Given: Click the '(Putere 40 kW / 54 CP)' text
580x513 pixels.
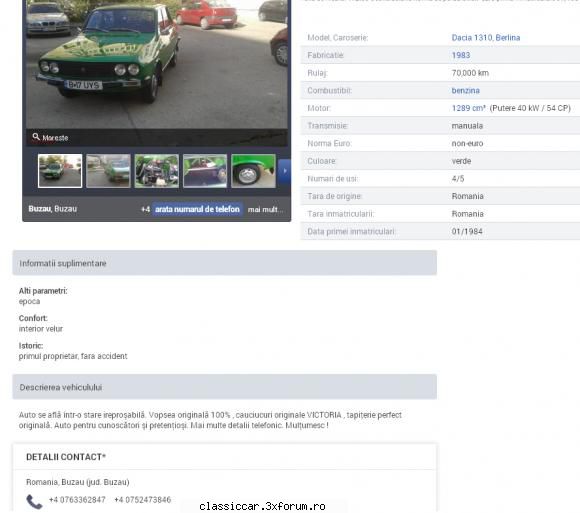Looking at the screenshot, I should [x=530, y=108].
